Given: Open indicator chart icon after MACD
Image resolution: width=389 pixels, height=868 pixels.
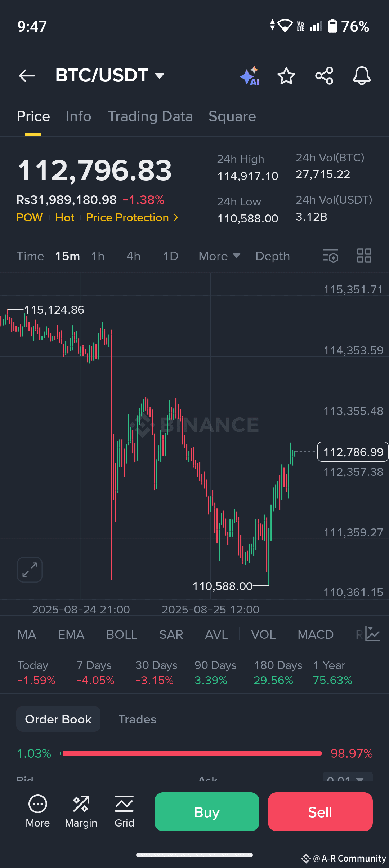Looking at the screenshot, I should click(373, 634).
